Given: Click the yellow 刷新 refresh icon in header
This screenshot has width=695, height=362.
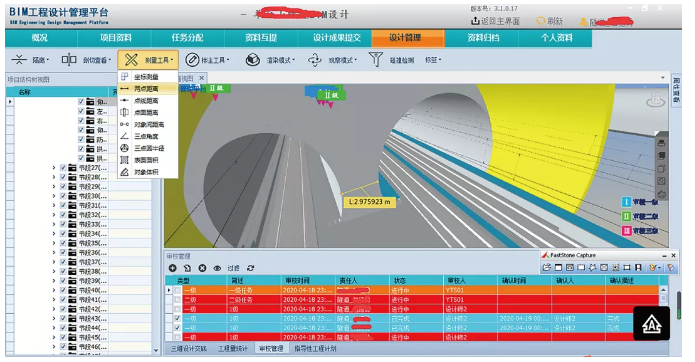Looking at the screenshot, I should pos(541,21).
